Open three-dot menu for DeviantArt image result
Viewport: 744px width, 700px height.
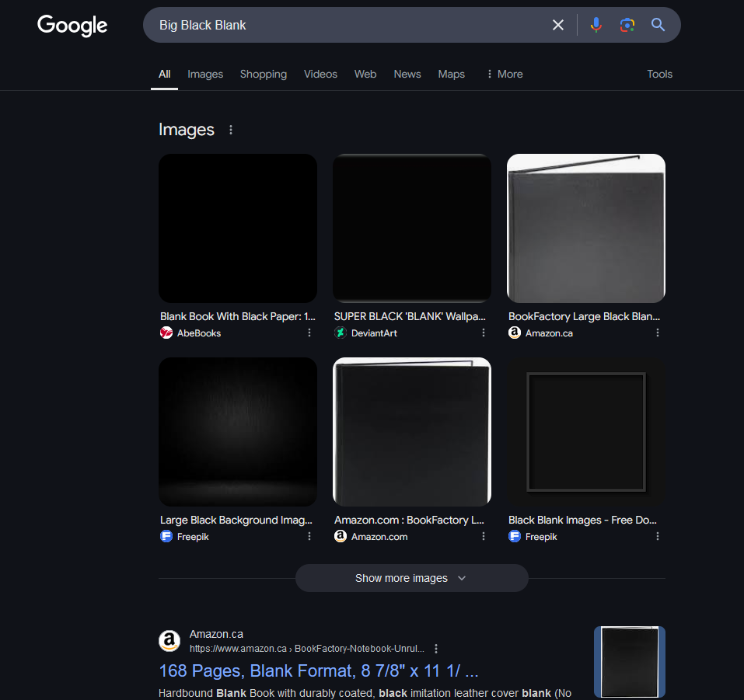pyautogui.click(x=484, y=333)
